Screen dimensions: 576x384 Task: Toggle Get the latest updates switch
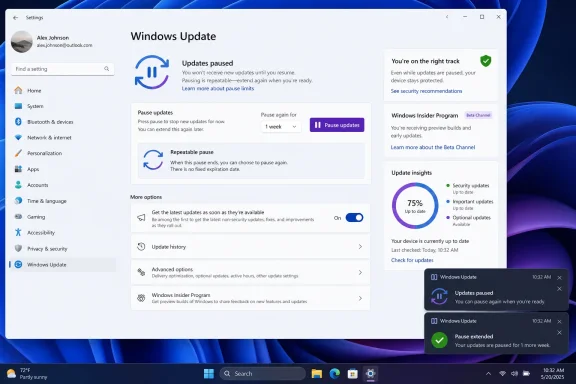click(x=354, y=218)
